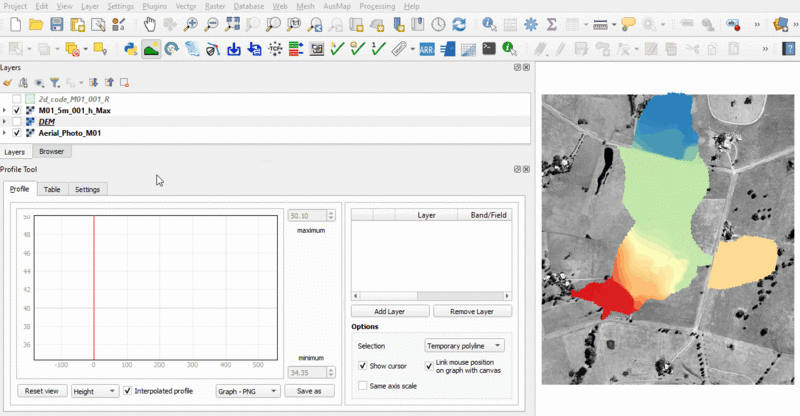Screen dimensions: 800x416
Task: Select the Pan Map hand tool
Action: 148,23
